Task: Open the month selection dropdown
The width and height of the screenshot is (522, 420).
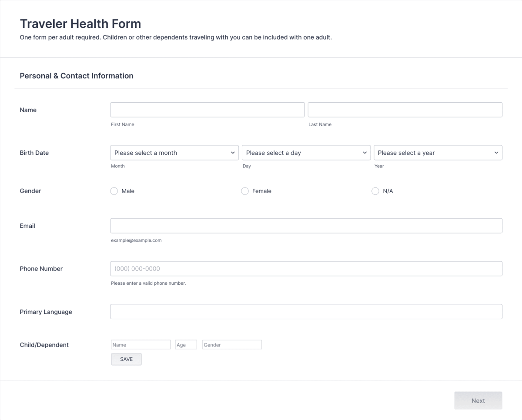Action: coord(174,153)
